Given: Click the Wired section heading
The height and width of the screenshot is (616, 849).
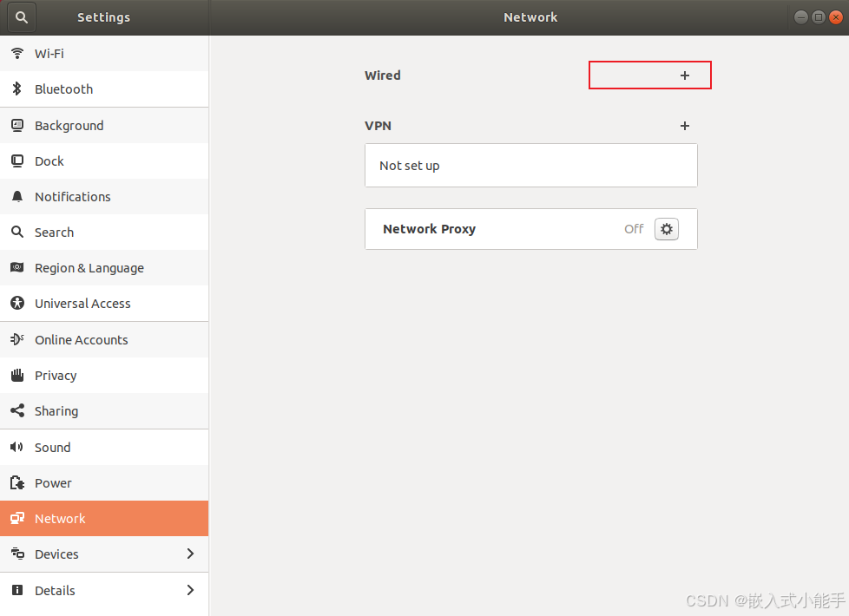Looking at the screenshot, I should tap(383, 75).
